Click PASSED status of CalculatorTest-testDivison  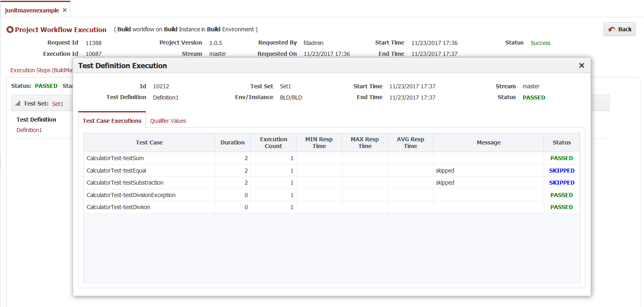point(562,207)
